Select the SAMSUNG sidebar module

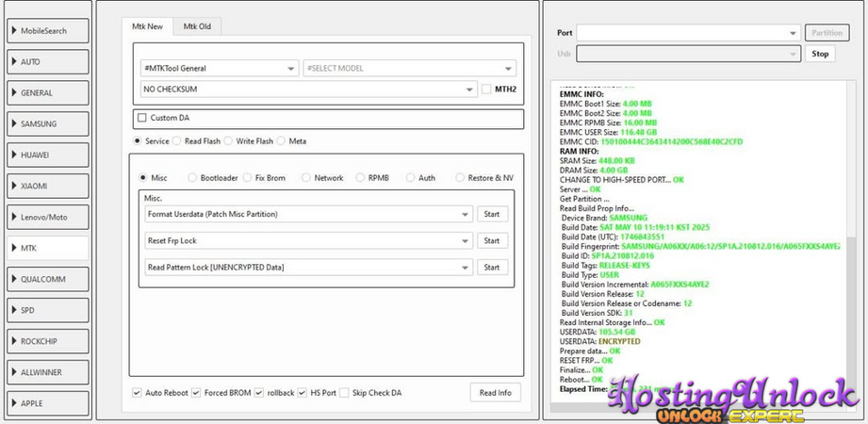coord(47,123)
